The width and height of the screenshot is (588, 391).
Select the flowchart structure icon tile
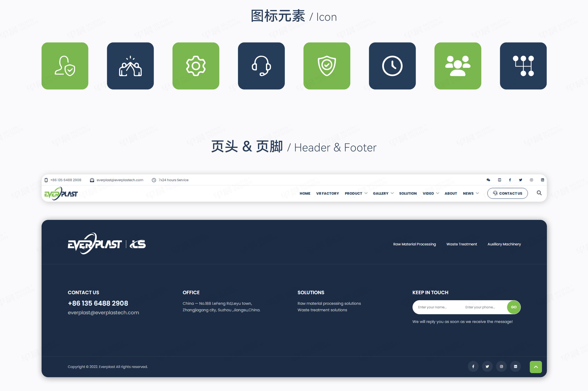(x=523, y=66)
